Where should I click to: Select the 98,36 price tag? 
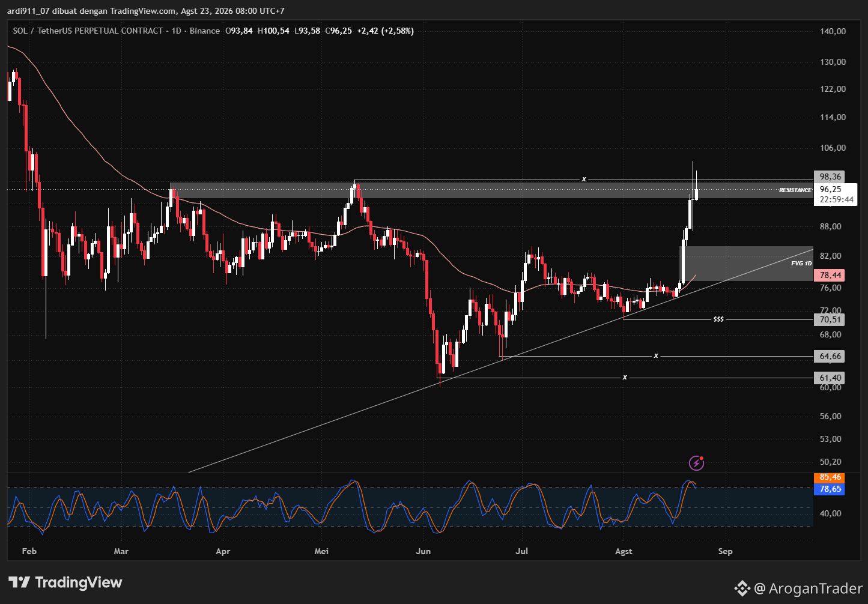click(830, 177)
